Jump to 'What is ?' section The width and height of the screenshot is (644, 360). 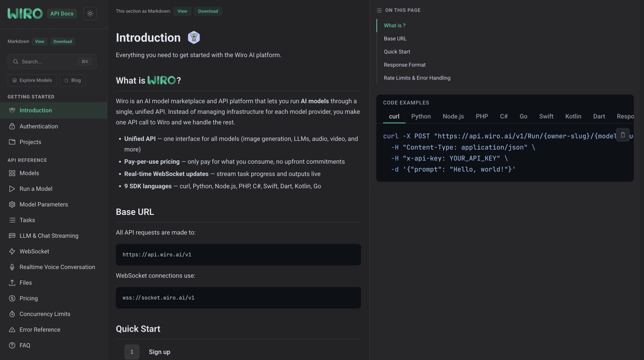[394, 25]
